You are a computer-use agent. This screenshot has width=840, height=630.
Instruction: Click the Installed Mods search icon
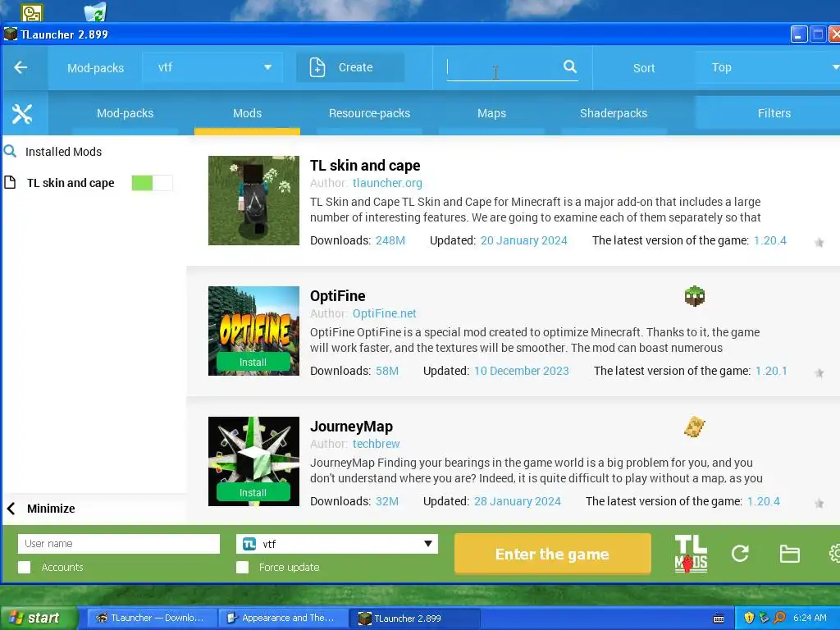click(x=10, y=151)
